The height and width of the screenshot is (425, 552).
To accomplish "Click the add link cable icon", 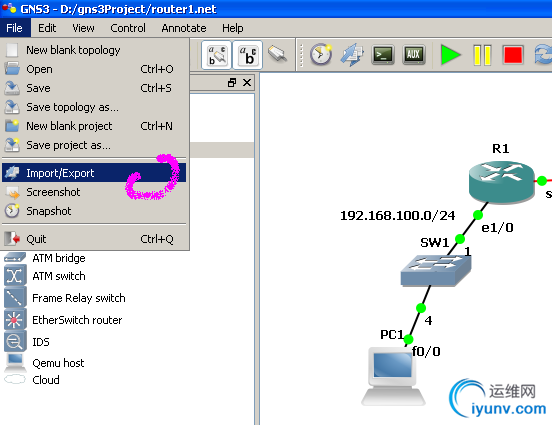I will pyautogui.click(x=278, y=54).
